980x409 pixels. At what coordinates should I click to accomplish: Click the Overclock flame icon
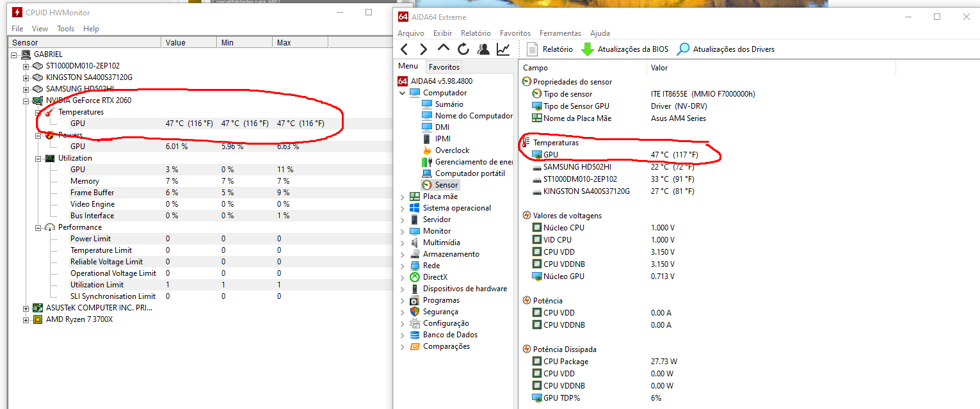tap(427, 150)
